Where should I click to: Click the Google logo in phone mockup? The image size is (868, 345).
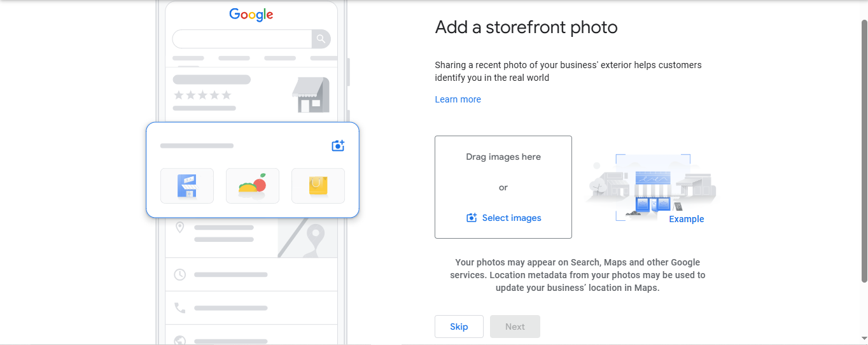coord(251,15)
